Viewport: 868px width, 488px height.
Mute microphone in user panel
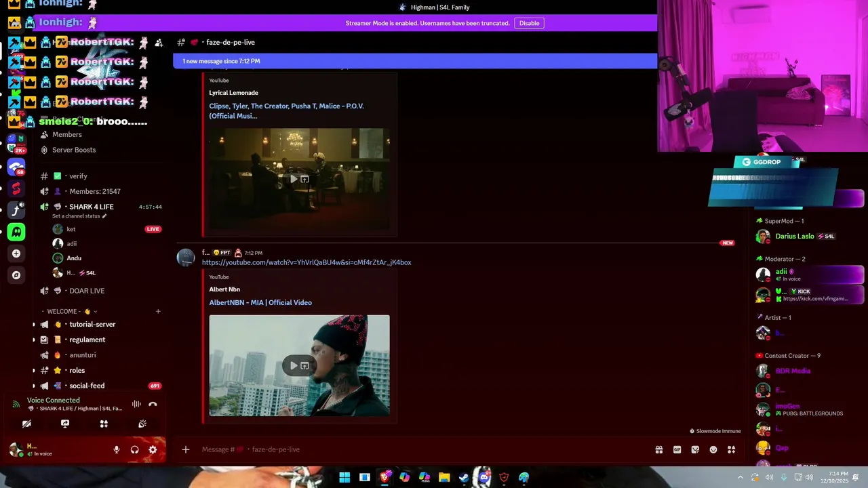click(117, 449)
